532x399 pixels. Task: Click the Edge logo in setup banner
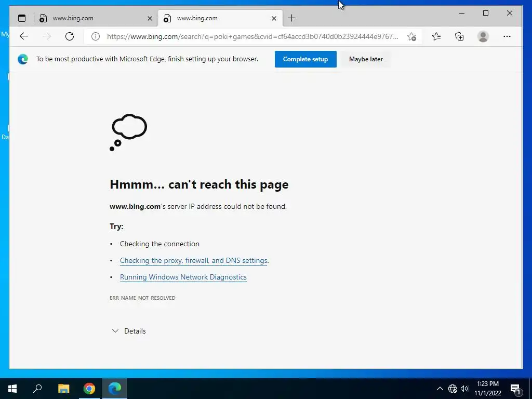(x=23, y=59)
